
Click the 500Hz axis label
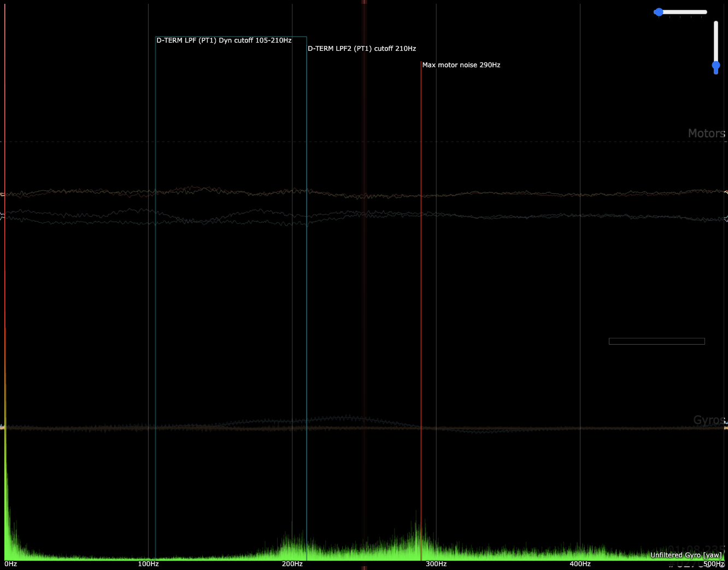tap(713, 564)
